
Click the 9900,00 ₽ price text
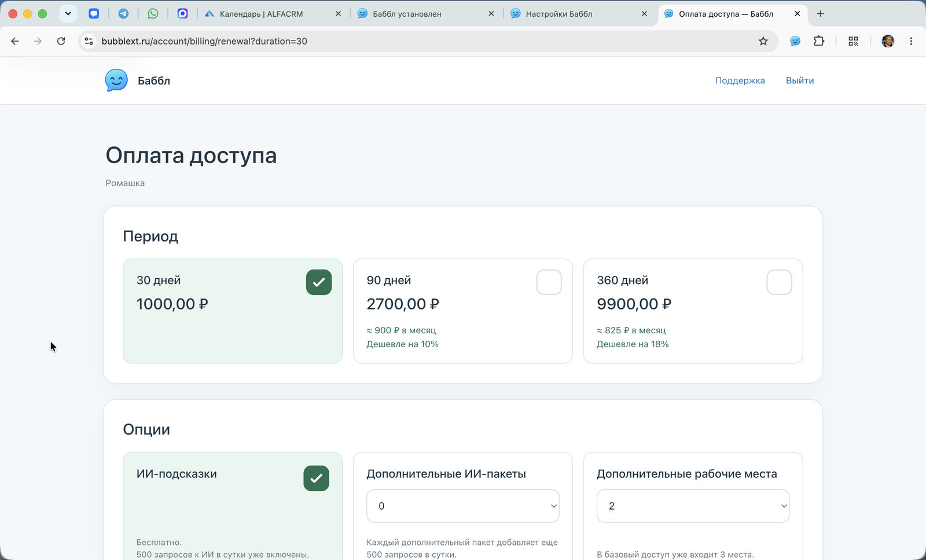[x=634, y=304]
